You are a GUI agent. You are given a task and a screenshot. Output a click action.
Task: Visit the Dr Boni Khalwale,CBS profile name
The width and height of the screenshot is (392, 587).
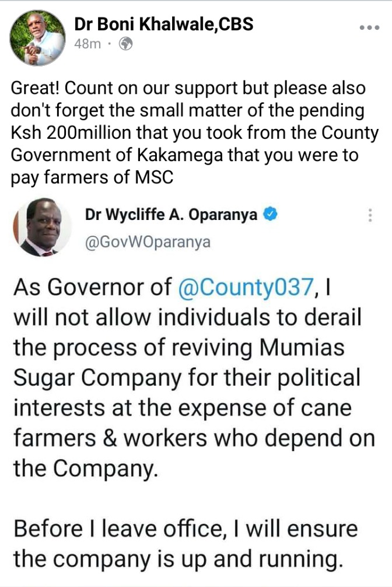(x=163, y=24)
